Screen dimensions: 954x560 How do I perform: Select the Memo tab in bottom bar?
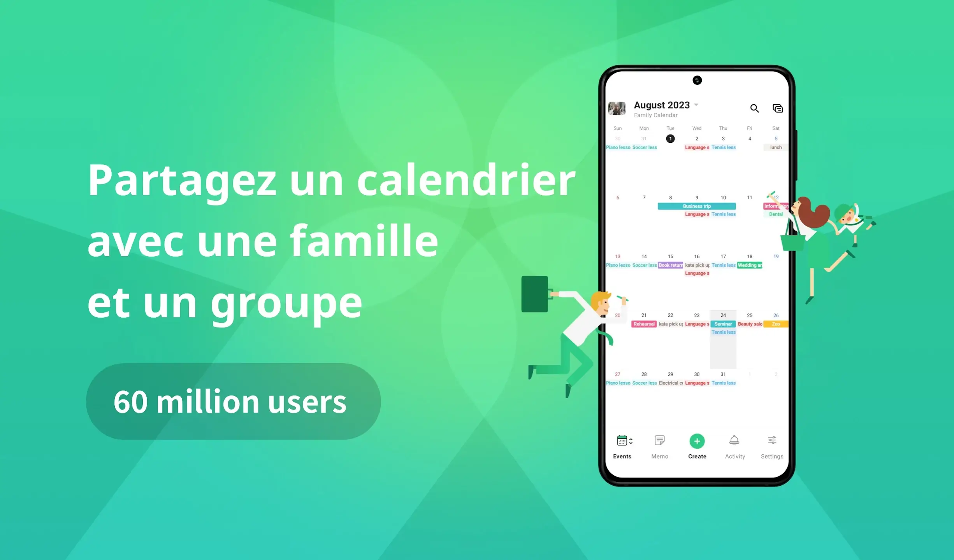tap(660, 447)
